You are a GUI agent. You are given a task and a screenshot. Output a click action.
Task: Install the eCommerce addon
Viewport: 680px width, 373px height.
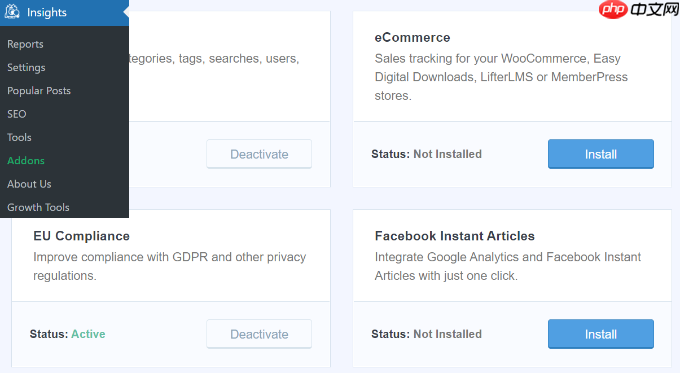pos(601,154)
